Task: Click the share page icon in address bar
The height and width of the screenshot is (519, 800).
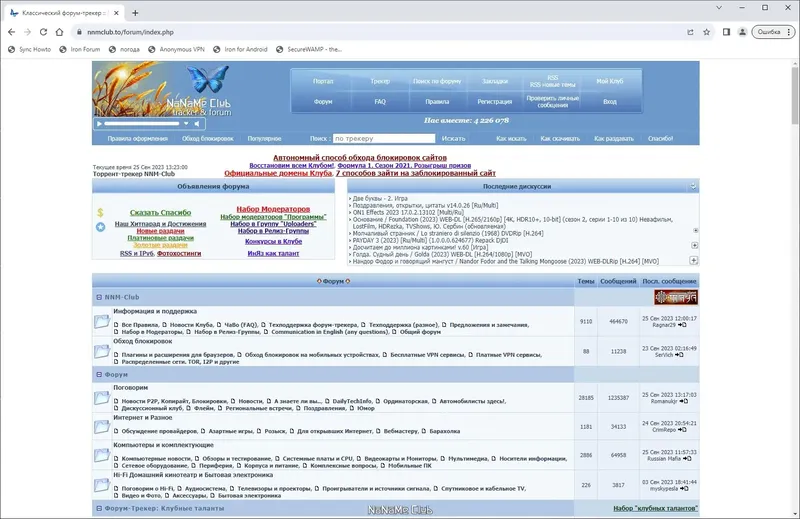Action: click(x=690, y=32)
